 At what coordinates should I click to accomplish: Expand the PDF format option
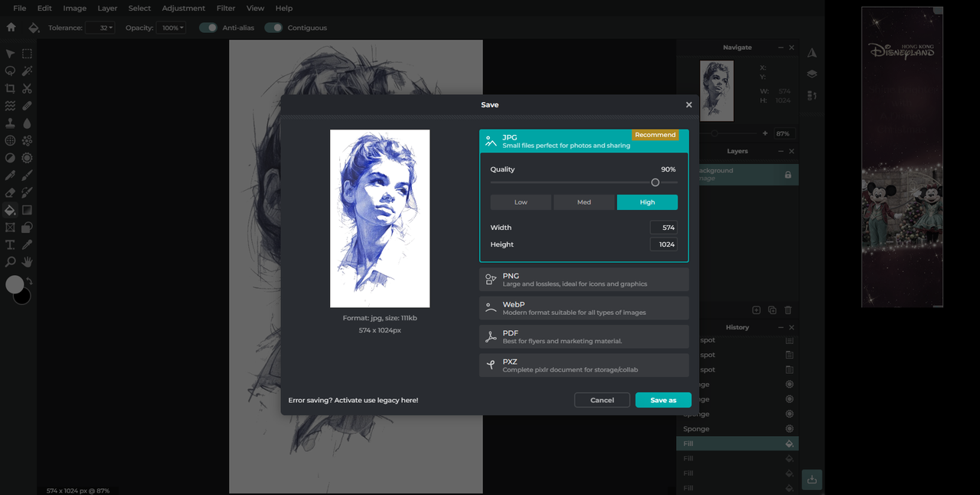584,336
